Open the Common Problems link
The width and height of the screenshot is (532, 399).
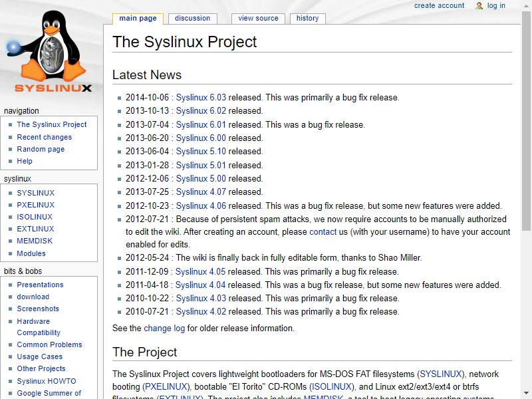click(x=49, y=344)
